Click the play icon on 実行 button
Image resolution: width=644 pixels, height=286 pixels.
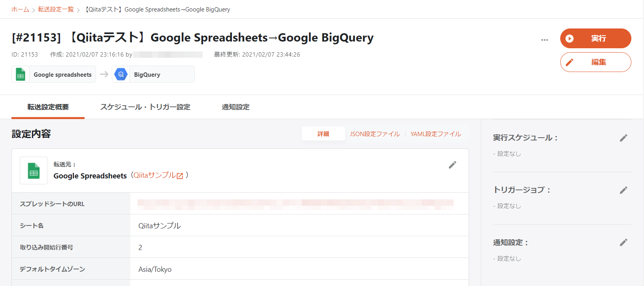[x=569, y=38]
